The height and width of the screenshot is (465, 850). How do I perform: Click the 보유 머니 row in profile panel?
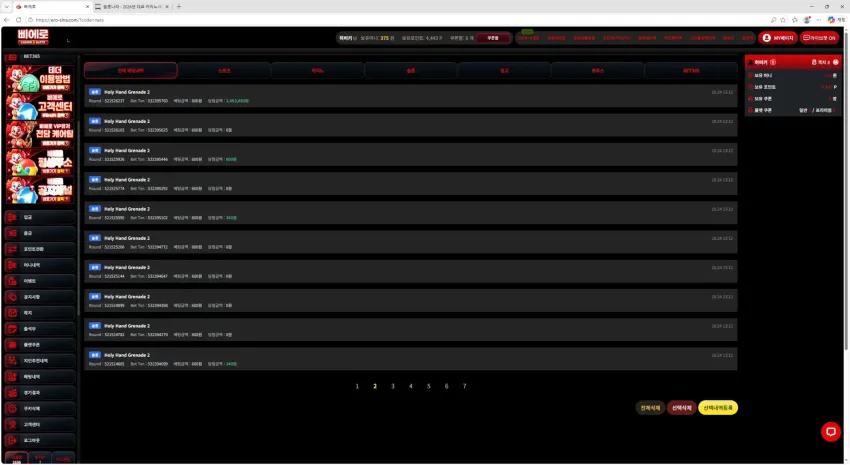pos(793,75)
